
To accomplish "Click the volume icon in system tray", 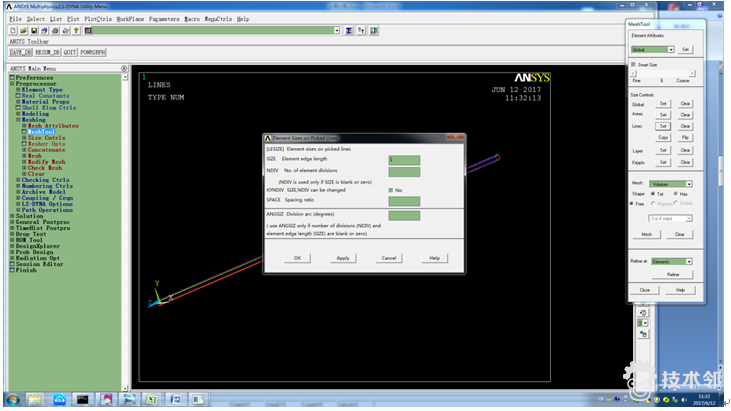I will (x=684, y=400).
